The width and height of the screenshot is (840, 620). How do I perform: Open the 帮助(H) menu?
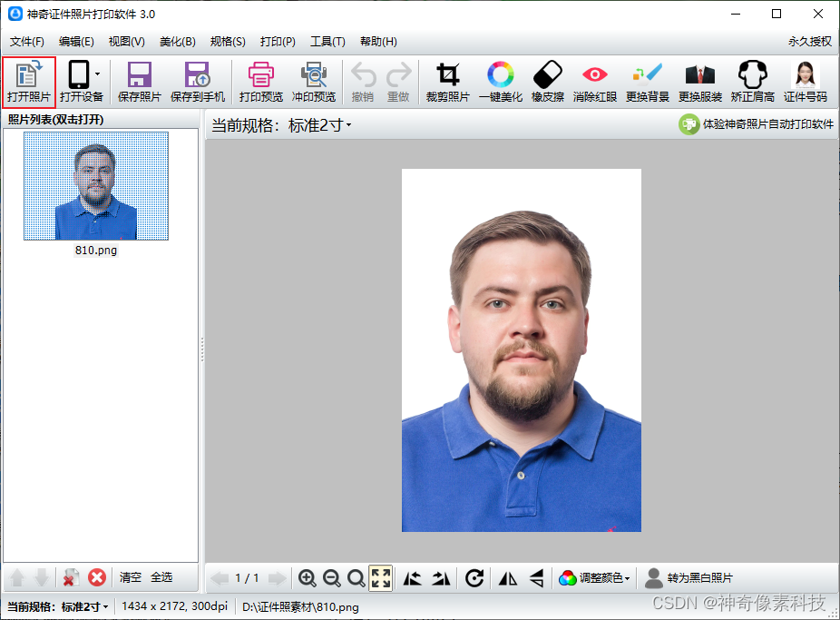click(378, 41)
